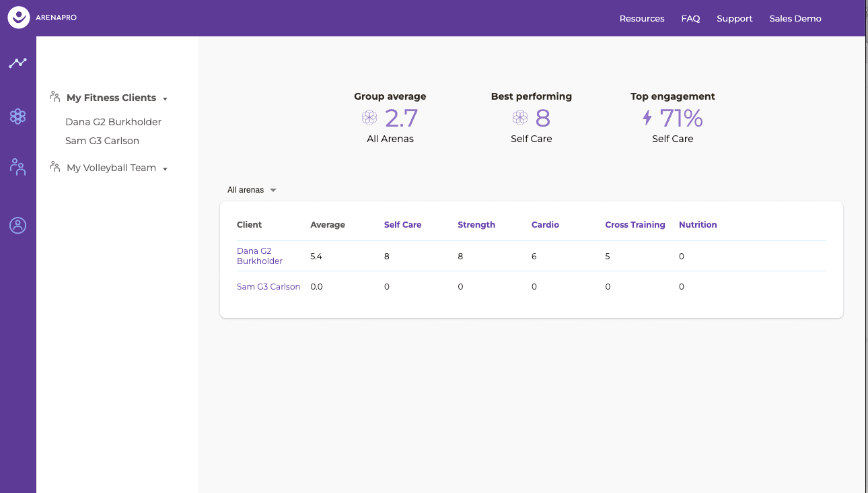The height and width of the screenshot is (493, 868).
Task: Open the All arenas filter dropdown
Action: point(252,189)
